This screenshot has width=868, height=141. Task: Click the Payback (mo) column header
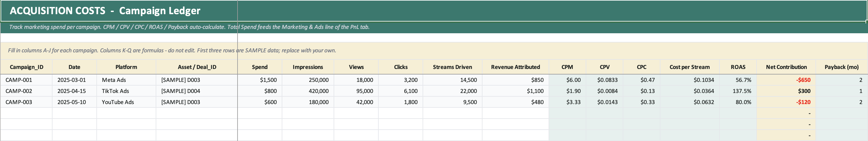[842, 67]
